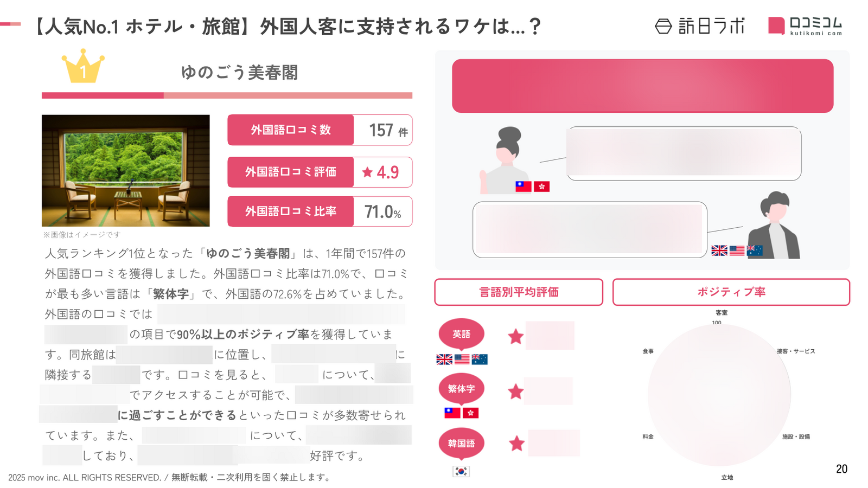Click the man avatar illustration
Viewport: 868px width, 488px height.
(774, 225)
